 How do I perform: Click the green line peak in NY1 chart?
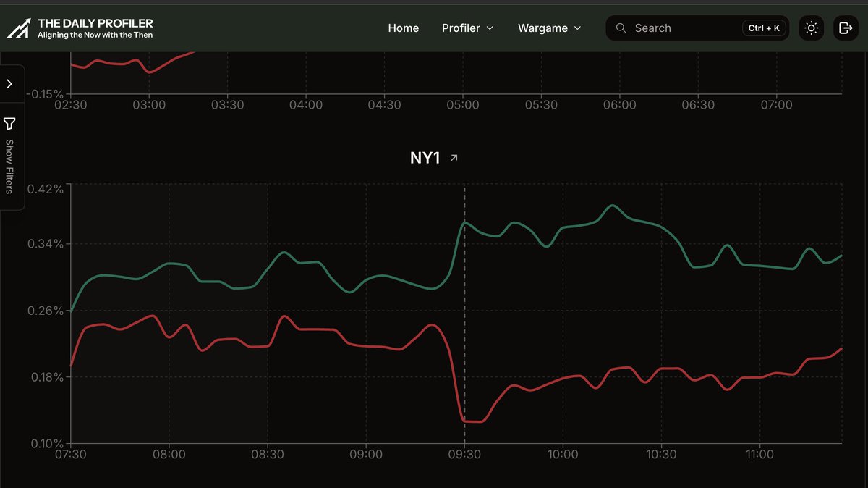click(x=613, y=206)
